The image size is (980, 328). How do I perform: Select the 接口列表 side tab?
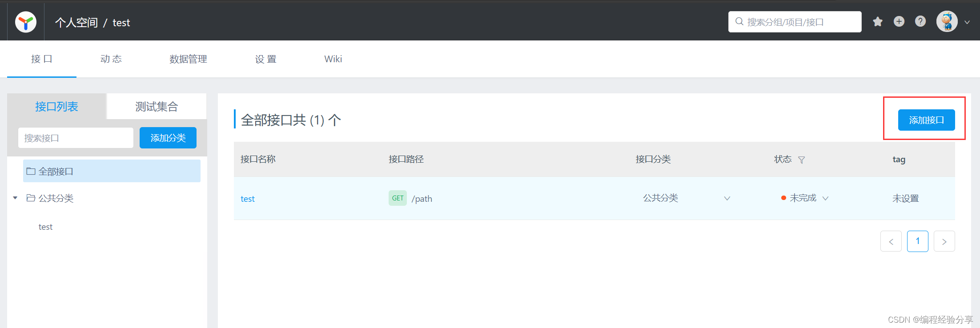[56, 107]
